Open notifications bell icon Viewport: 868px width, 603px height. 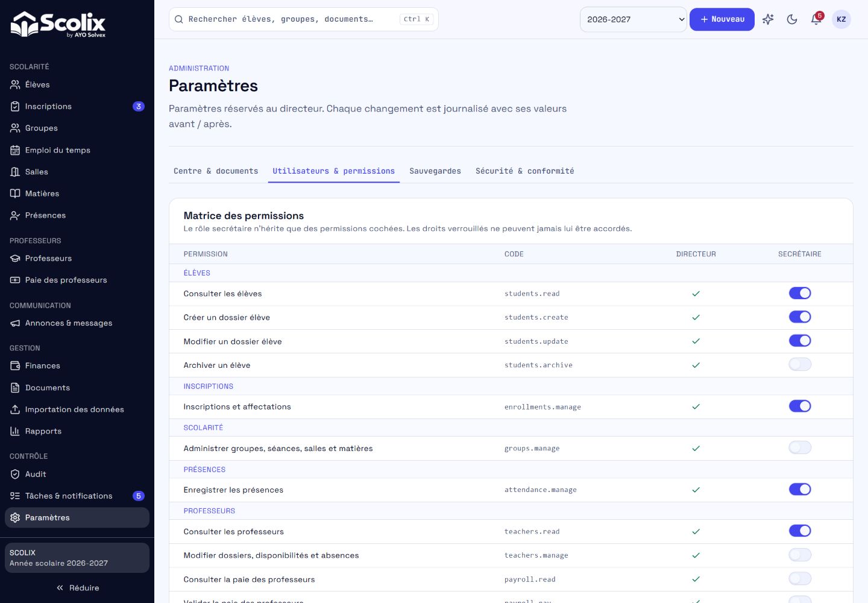coord(817,19)
